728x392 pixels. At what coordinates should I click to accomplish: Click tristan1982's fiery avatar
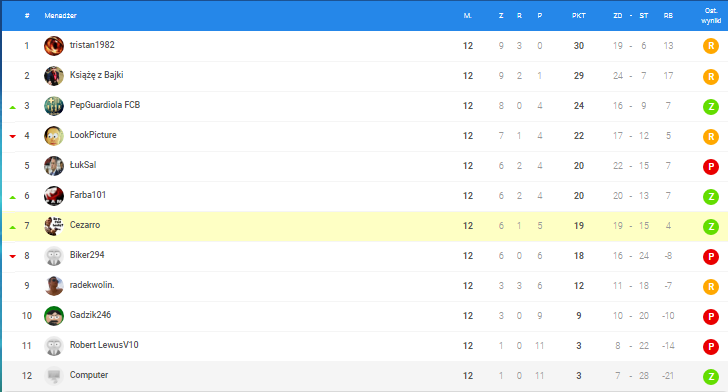click(x=54, y=46)
